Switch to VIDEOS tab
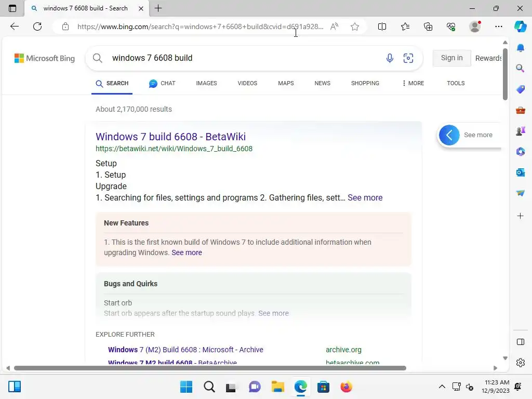 coord(247,84)
